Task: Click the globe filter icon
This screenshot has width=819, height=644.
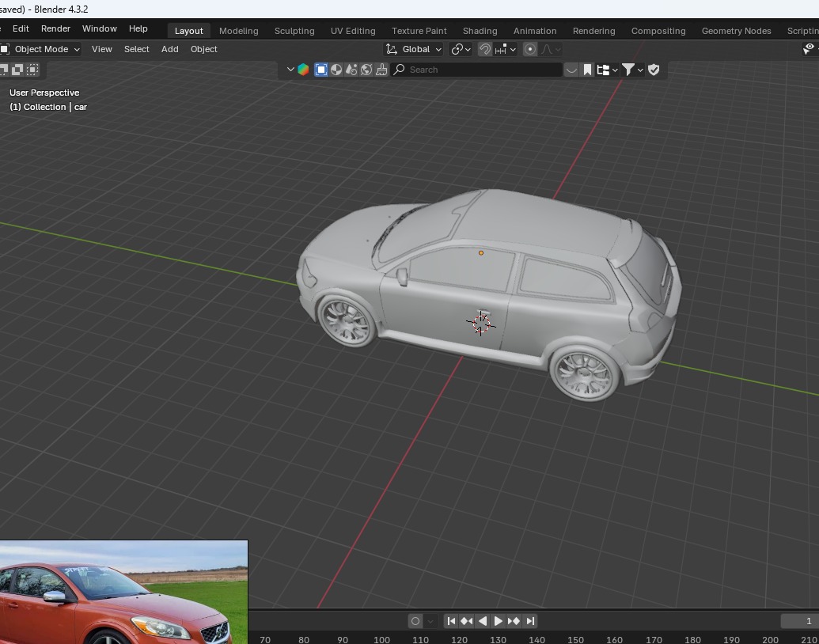Action: pyautogui.click(x=366, y=70)
